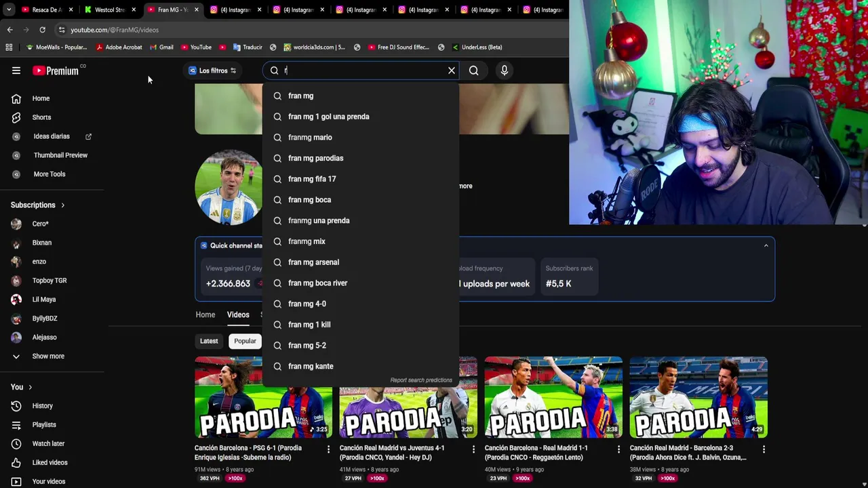868x488 pixels.
Task: Start voice search with the microphone
Action: pyautogui.click(x=504, y=70)
